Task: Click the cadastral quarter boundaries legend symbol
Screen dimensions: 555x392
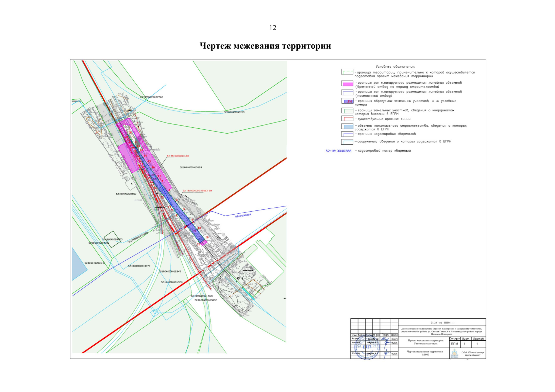Action: click(347, 134)
